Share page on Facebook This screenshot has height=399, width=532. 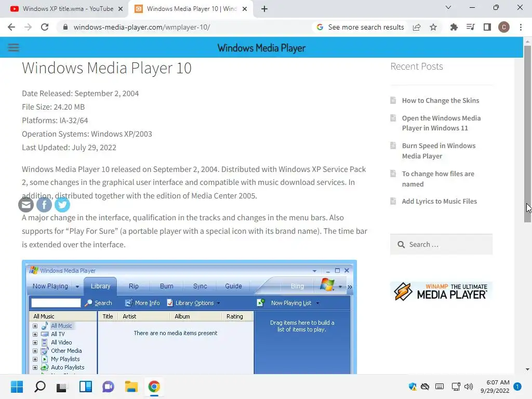tap(44, 205)
